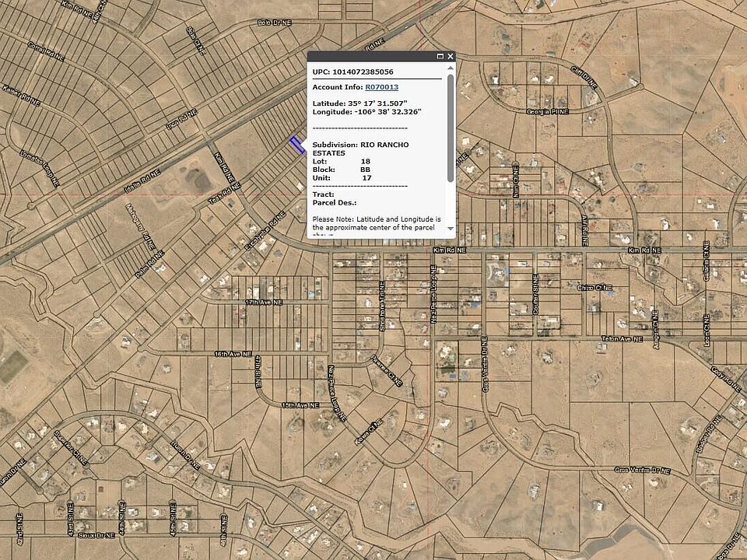Click the Abril Rd NE street label
This screenshot has width=747, height=560.
(x=584, y=230)
